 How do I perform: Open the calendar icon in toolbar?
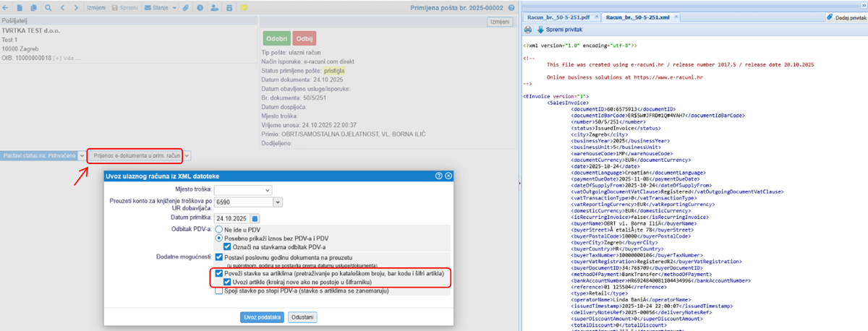coord(229,7)
